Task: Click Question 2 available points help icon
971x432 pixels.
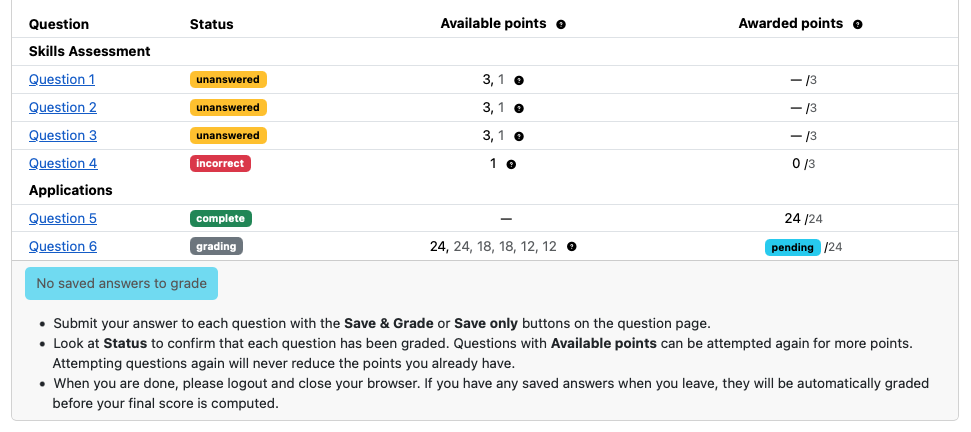Action: (x=519, y=108)
